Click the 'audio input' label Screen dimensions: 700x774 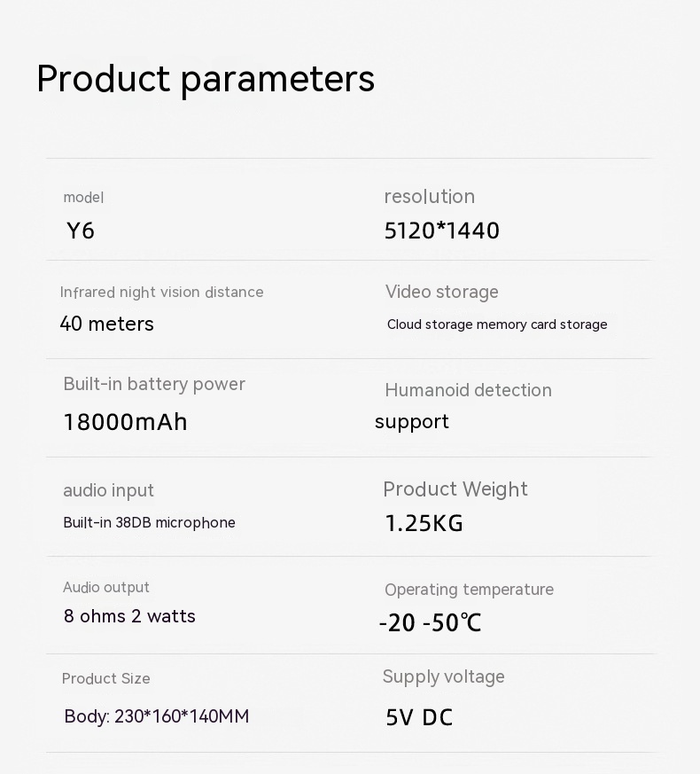(x=108, y=491)
